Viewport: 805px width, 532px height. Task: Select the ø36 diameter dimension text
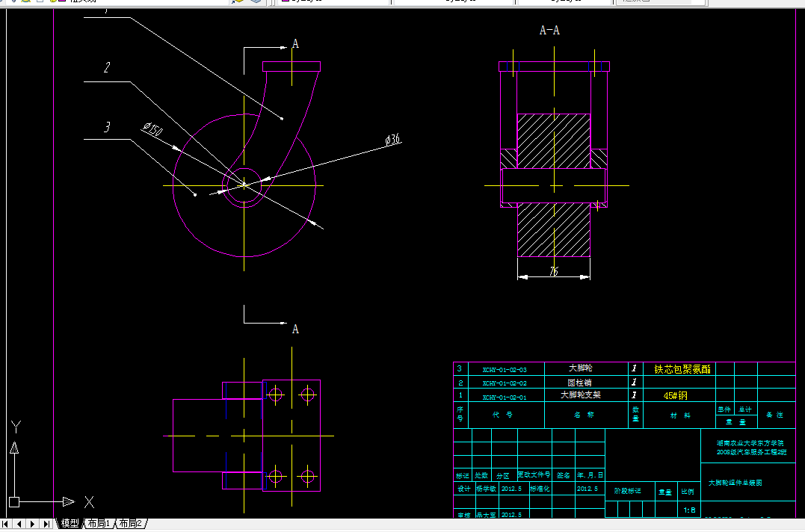392,139
